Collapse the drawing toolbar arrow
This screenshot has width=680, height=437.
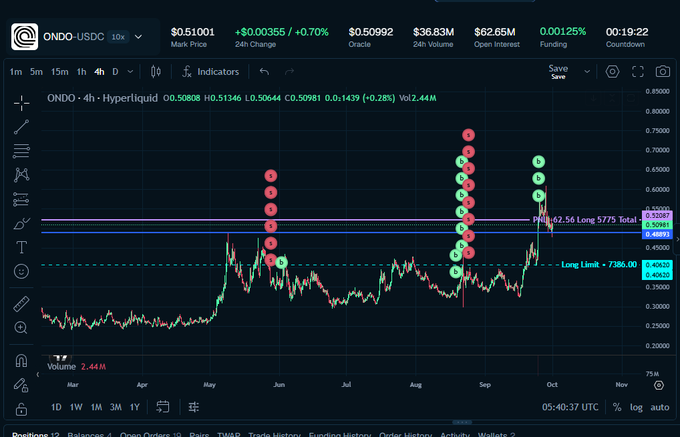click(x=38, y=375)
